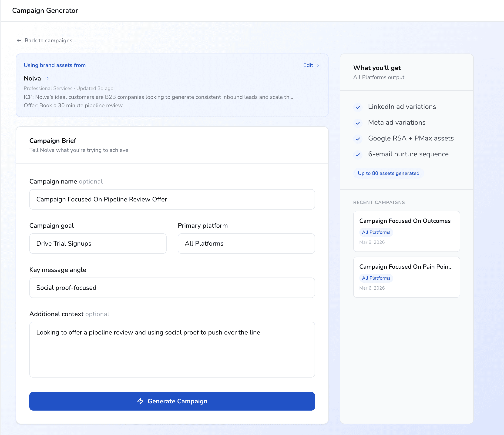
Task: Click the back arrow icon
Action: [x=19, y=40]
